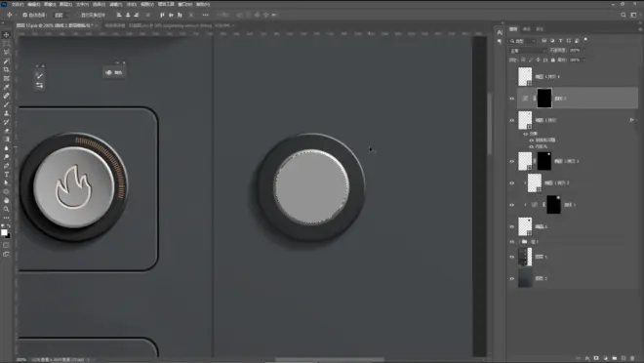Select the Zoom magnifier tool
Image resolution: width=644 pixels, height=363 pixels.
pos(6,209)
